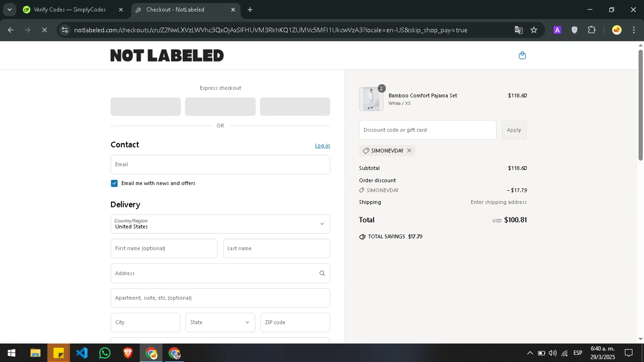
Task: Launch Visual Studio Code from taskbar
Action: click(82, 353)
